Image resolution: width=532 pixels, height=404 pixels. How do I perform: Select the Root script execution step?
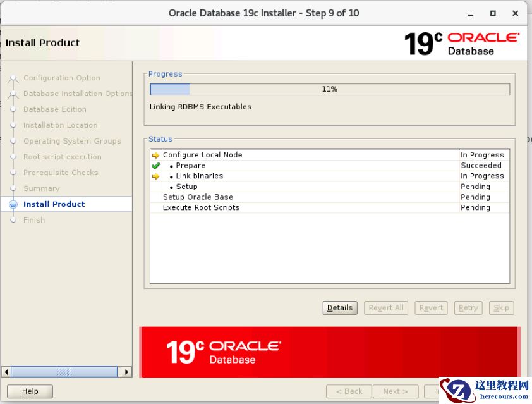click(63, 157)
